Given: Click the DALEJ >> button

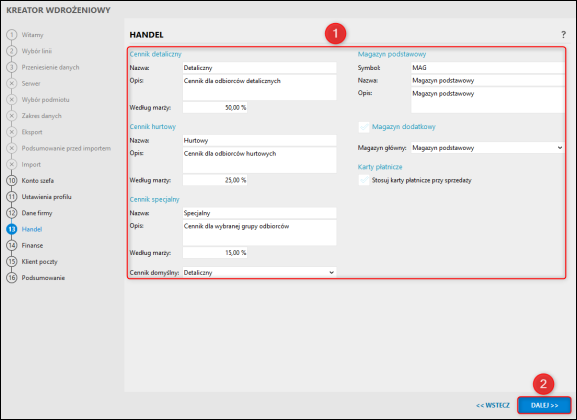Looking at the screenshot, I should [544, 405].
